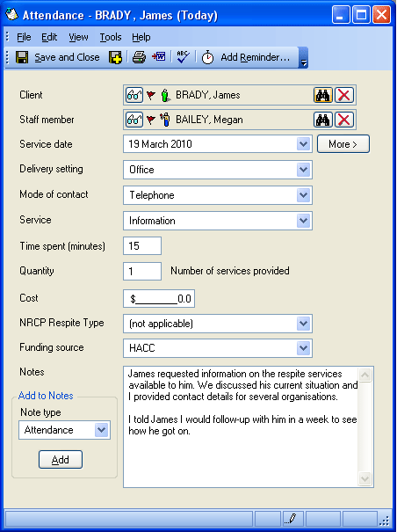The height and width of the screenshot is (532, 397).
Task: Click the BRADY, James client name
Action: click(x=208, y=95)
